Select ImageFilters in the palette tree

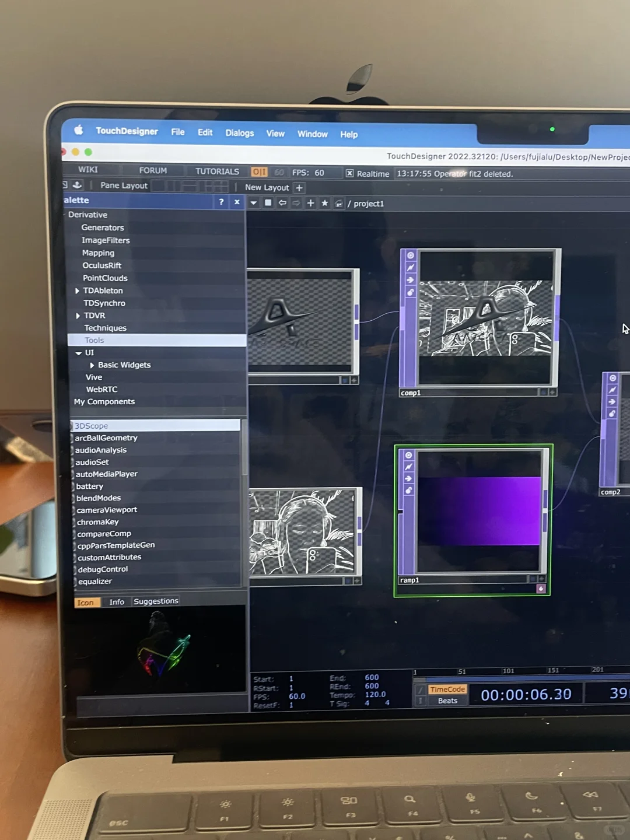[x=106, y=240]
